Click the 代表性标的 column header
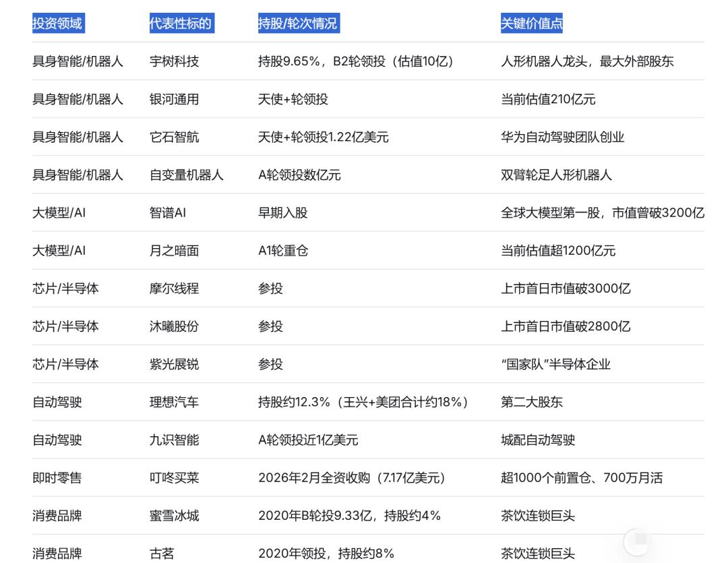This screenshot has width=728, height=563. coord(181,24)
